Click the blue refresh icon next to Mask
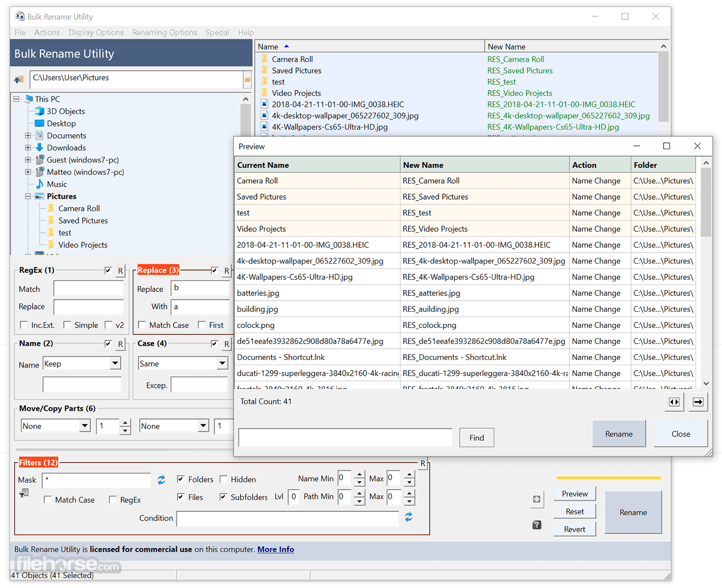722x588 pixels. tap(161, 480)
